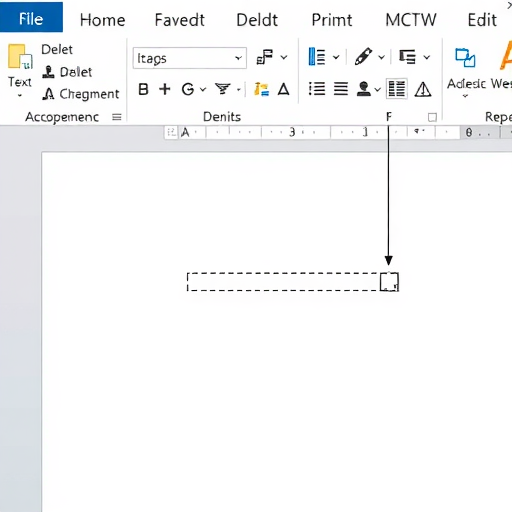Click the warning triangle icon

[423, 89]
